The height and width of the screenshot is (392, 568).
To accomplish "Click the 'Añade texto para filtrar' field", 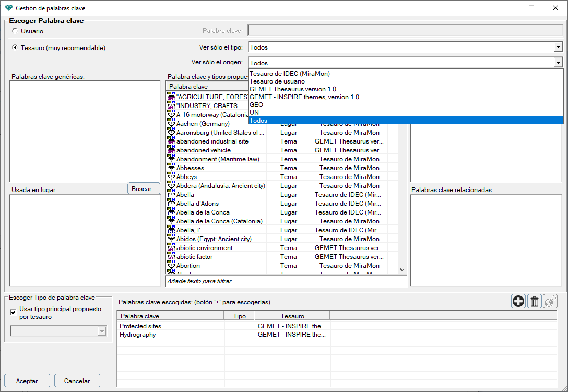I will [x=286, y=281].
